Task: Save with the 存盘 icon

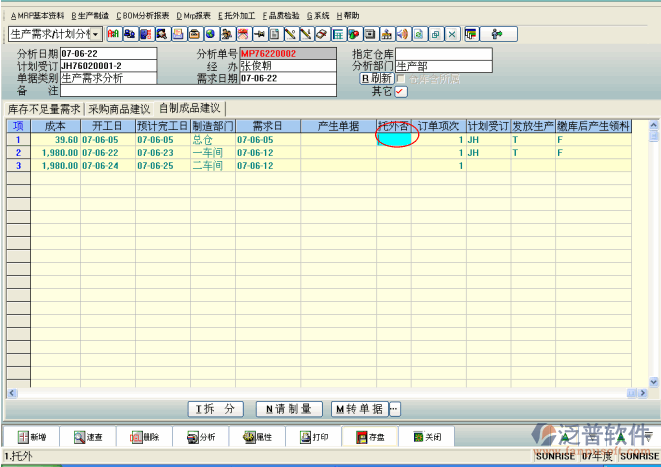Action: 370,437
